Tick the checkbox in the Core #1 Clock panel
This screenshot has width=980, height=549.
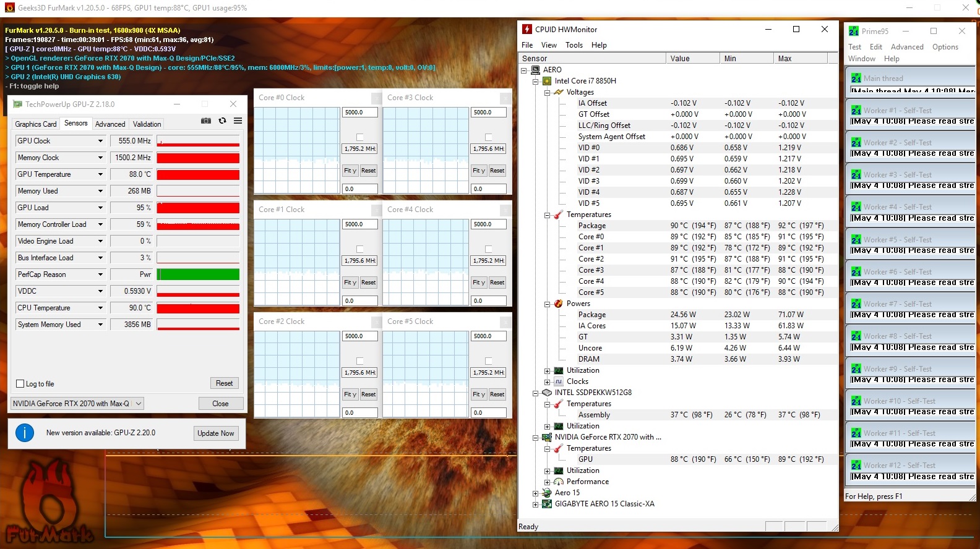(360, 249)
